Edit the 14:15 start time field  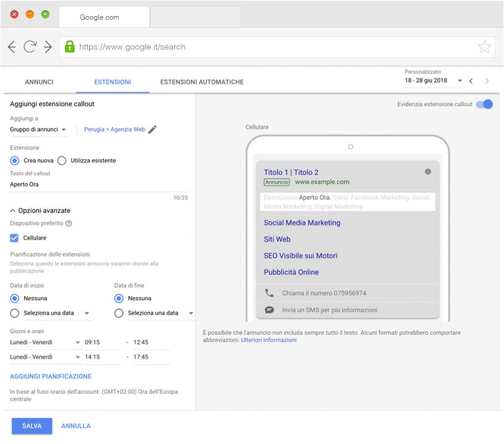[103, 357]
